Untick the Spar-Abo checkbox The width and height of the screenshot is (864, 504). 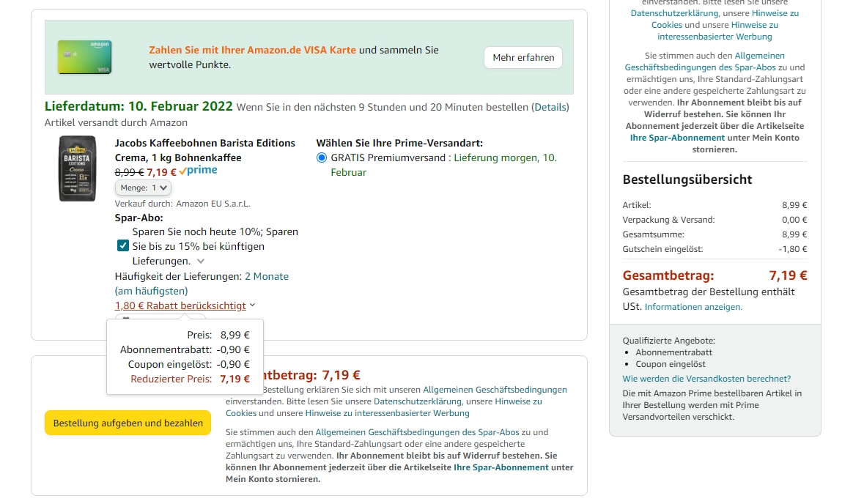click(x=123, y=245)
